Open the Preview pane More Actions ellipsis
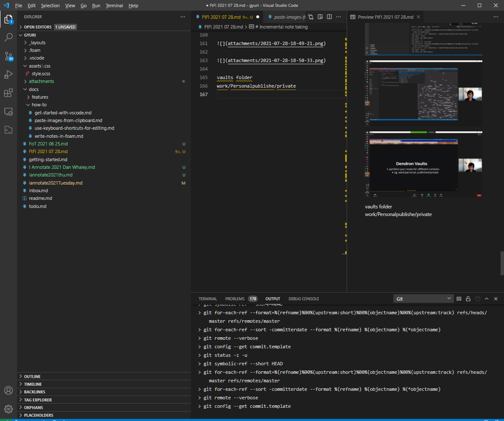Screen dimensions: 504x421 (x=495, y=17)
